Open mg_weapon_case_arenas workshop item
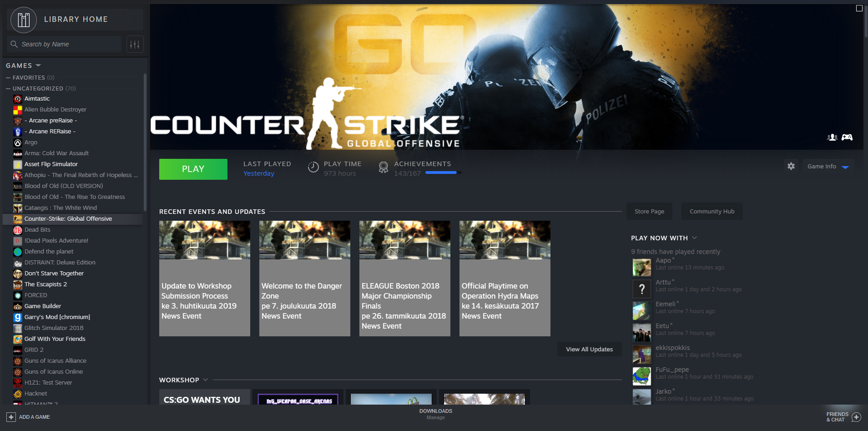Viewport: 868px width, 431px height. (298, 397)
